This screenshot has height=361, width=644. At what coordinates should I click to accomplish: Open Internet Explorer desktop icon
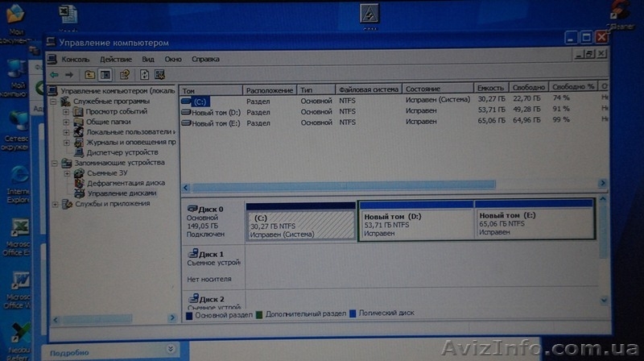coord(19,185)
